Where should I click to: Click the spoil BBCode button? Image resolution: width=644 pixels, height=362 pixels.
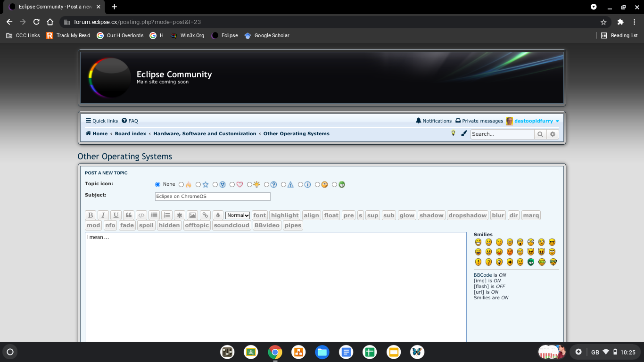click(146, 225)
